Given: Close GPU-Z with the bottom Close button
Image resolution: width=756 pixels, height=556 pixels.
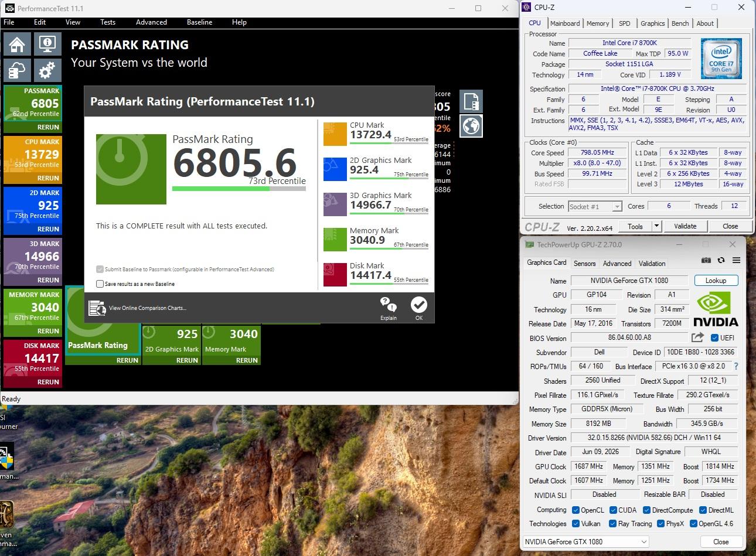Looking at the screenshot, I should [x=721, y=542].
